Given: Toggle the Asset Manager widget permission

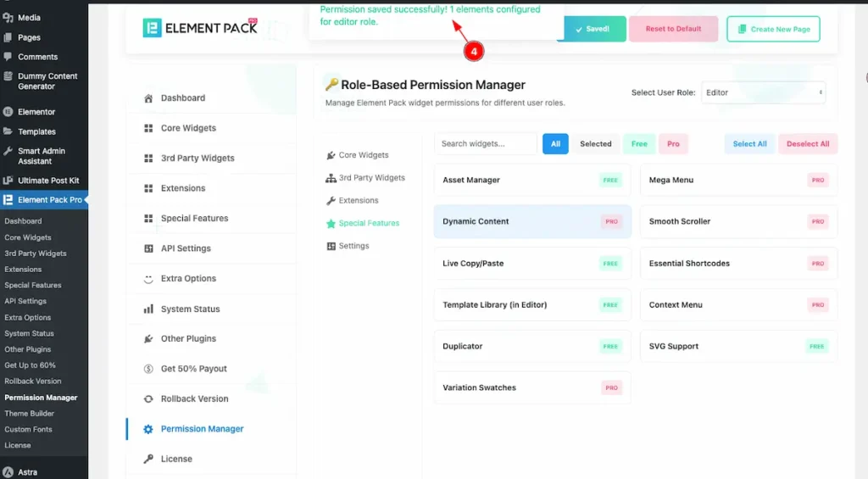Looking at the screenshot, I should coord(531,180).
